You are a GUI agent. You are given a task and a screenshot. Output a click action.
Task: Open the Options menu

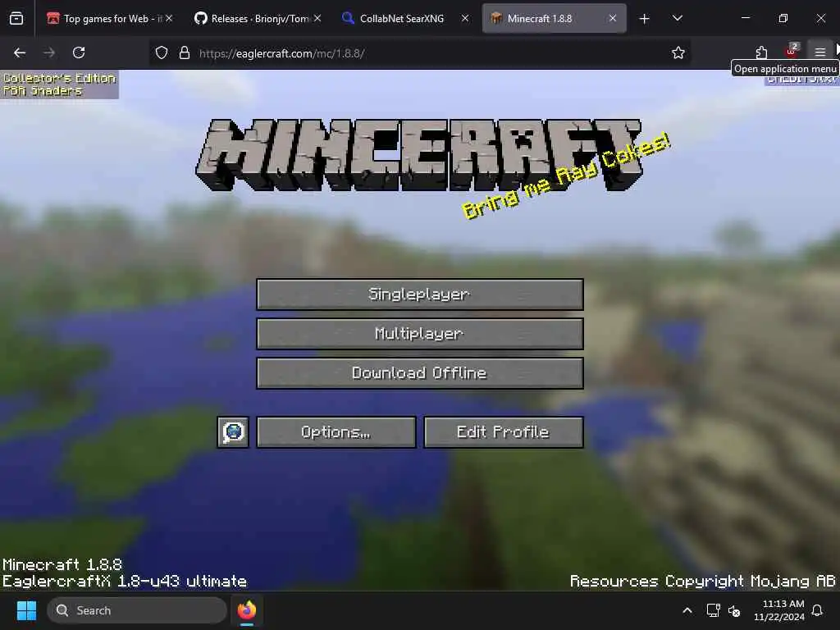point(336,431)
